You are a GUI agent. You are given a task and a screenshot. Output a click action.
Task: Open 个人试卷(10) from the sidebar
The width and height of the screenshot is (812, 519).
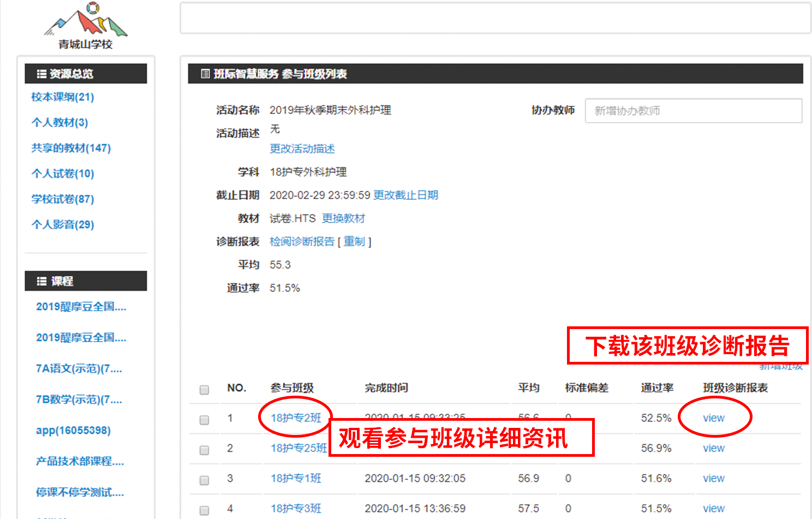[x=63, y=174]
